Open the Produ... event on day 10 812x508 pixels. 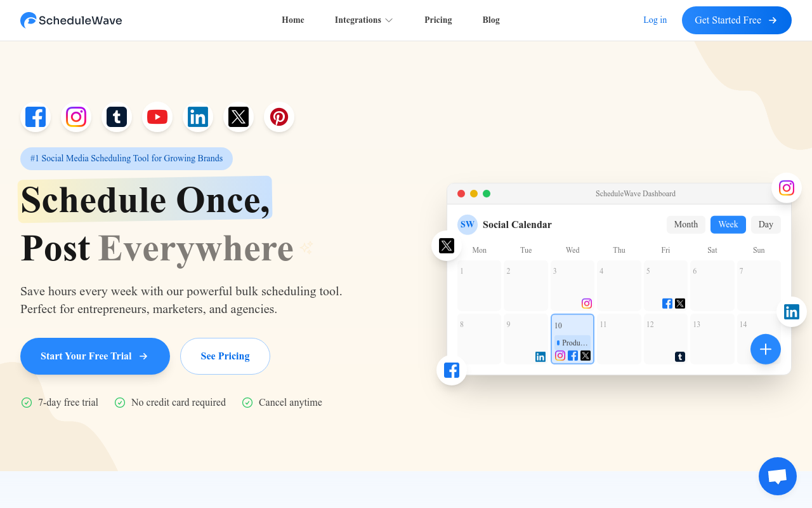tap(573, 343)
